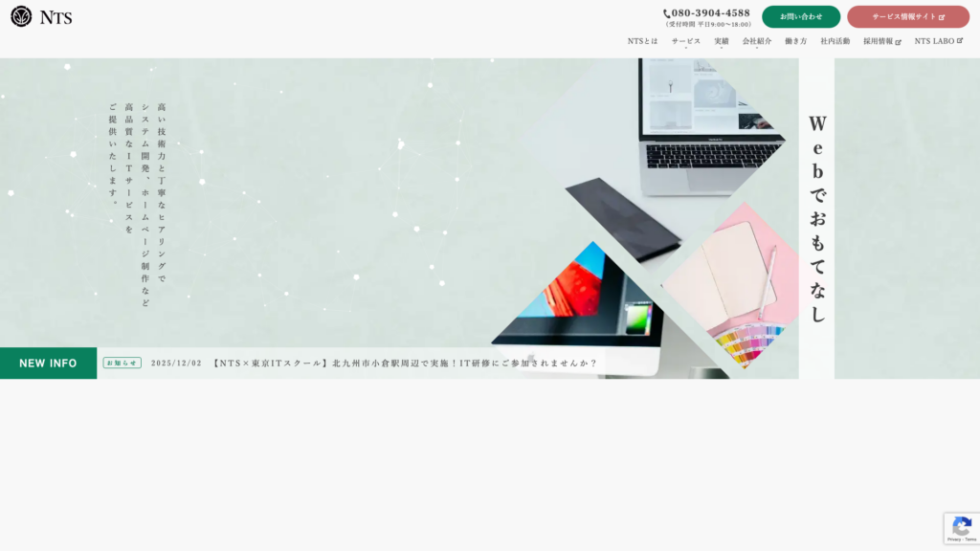The height and width of the screenshot is (551, 980).
Task: Expand the 会社紹介 dropdown menu
Action: coord(756,42)
